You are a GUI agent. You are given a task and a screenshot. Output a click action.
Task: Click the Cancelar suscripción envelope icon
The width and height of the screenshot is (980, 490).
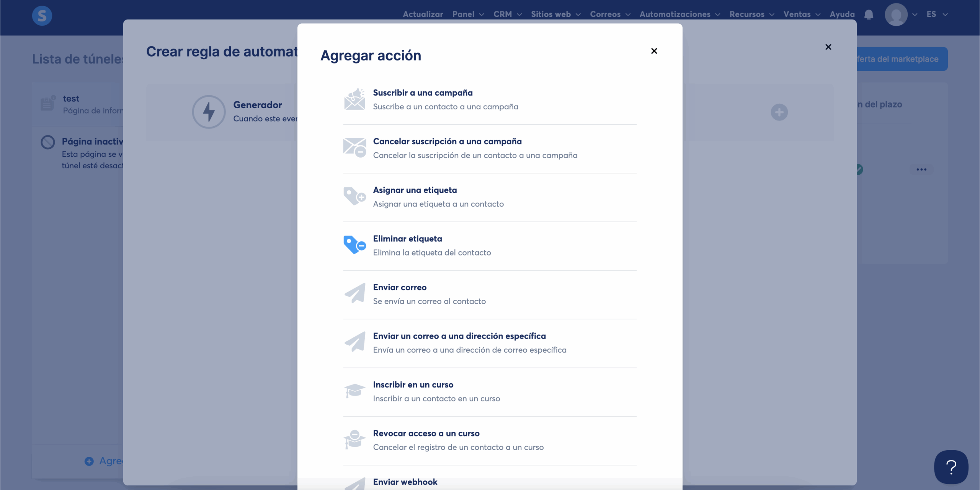click(x=354, y=148)
